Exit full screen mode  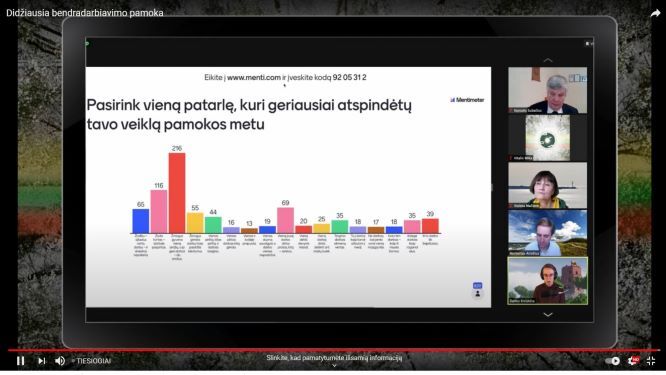coord(651,361)
